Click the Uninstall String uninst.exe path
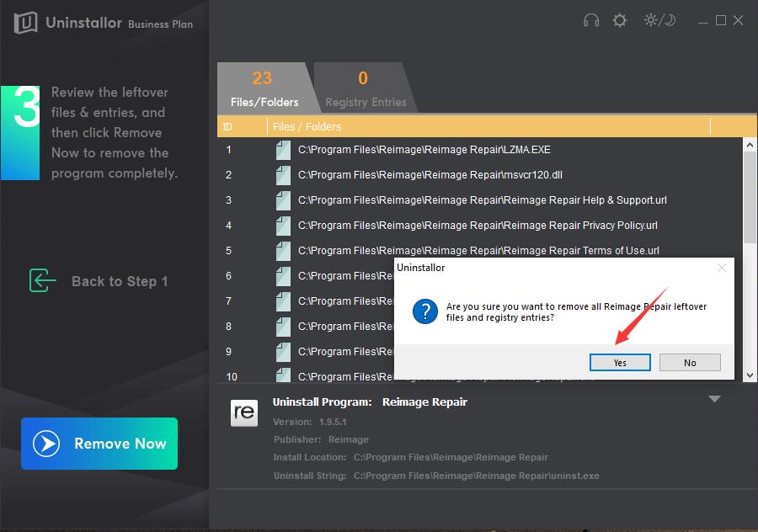The image size is (758, 532). pos(476,476)
